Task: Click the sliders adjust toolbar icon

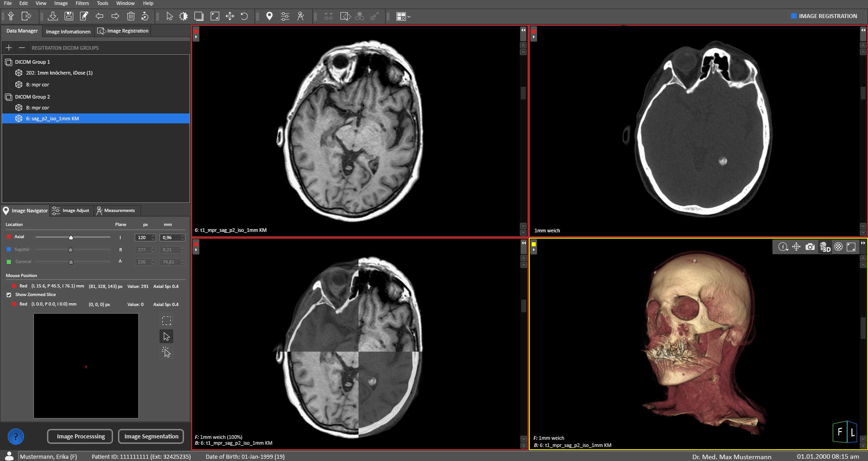Action: (x=285, y=16)
